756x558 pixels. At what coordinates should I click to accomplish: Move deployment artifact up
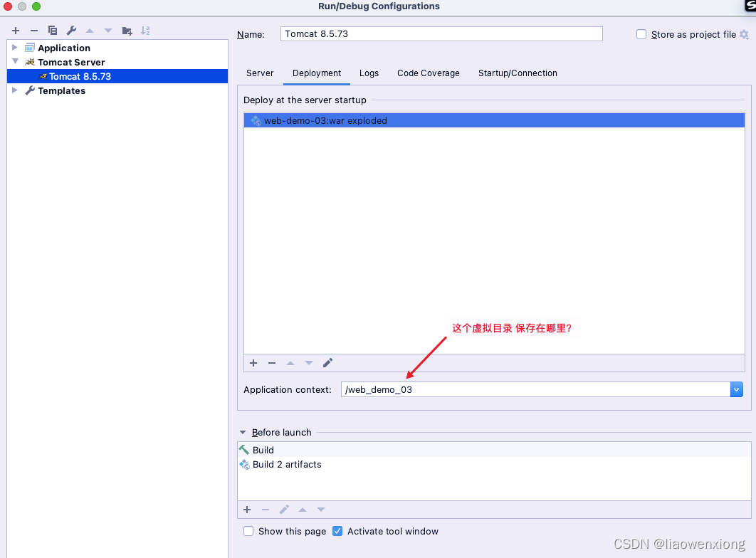point(290,363)
